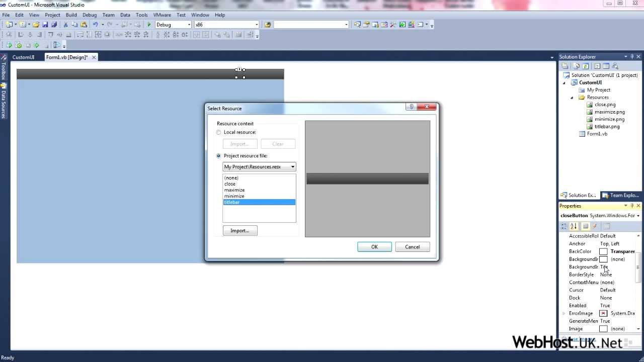This screenshot has width=644, height=362.
Task: Show Events with the lightning bolt icon
Action: click(x=595, y=226)
